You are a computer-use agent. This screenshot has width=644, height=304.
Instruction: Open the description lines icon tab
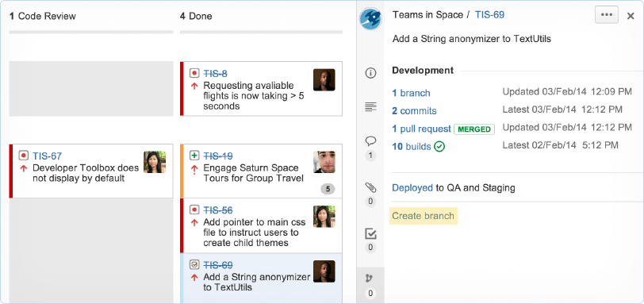pyautogui.click(x=370, y=108)
